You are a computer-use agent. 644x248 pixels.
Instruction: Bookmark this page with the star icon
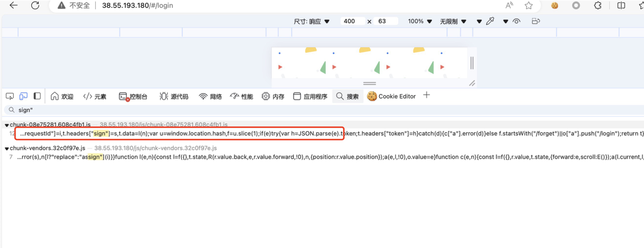[529, 6]
